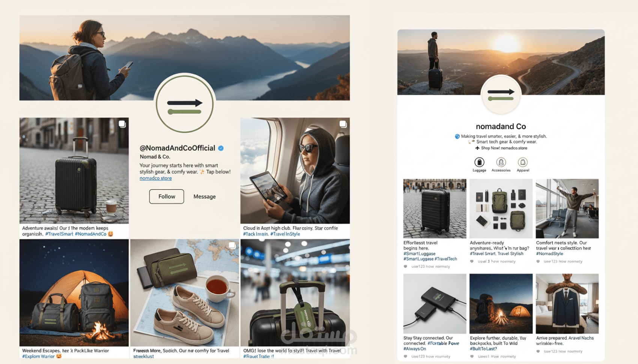Screen dimensions: 638x364
Task: Open the flat-lay green backpack accessories photo
Action: [x=501, y=209]
